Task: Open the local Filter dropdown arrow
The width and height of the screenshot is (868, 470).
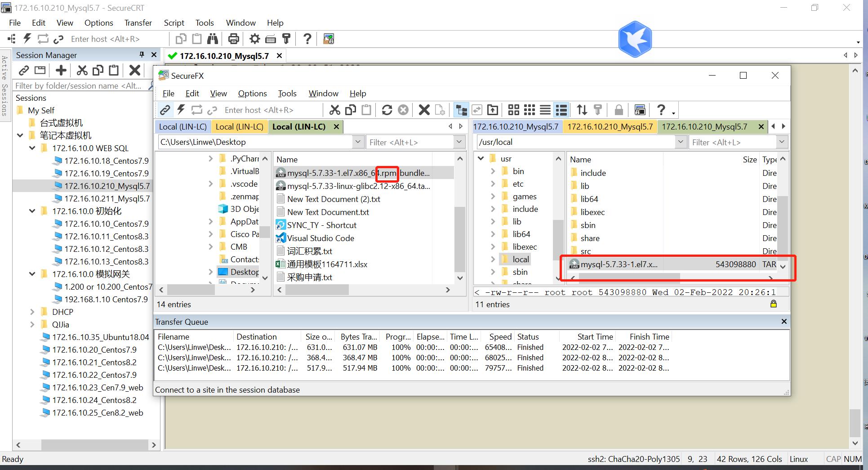Action: tap(458, 142)
